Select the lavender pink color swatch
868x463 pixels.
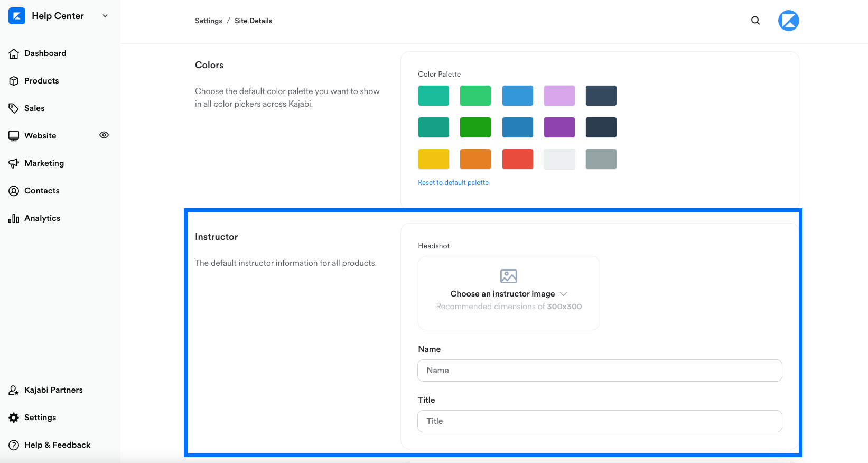coord(559,96)
